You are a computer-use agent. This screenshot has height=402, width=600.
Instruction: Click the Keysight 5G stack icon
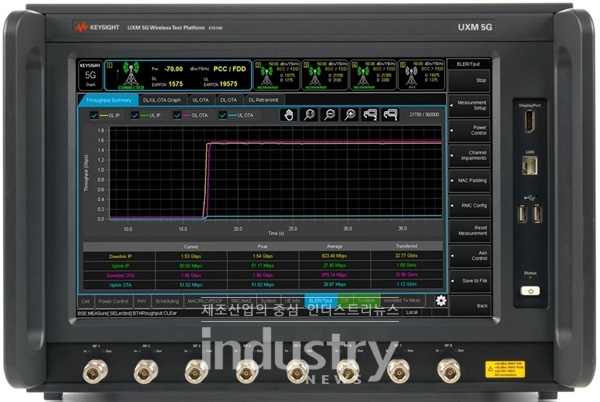pos(89,74)
